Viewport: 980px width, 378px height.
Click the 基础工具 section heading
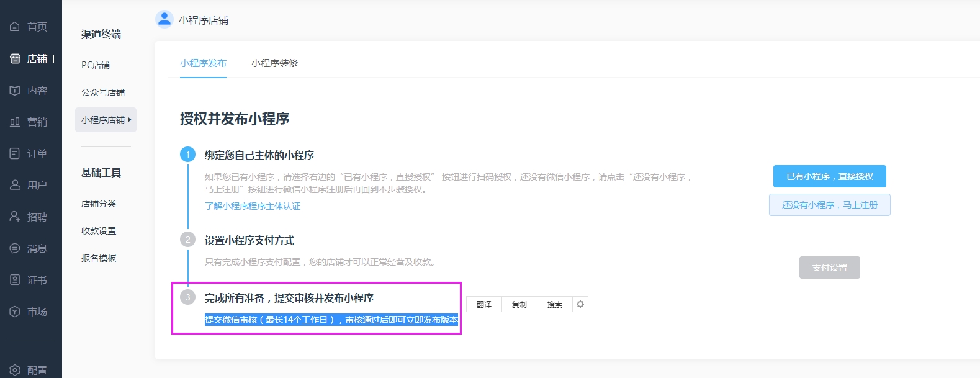pyautogui.click(x=101, y=173)
